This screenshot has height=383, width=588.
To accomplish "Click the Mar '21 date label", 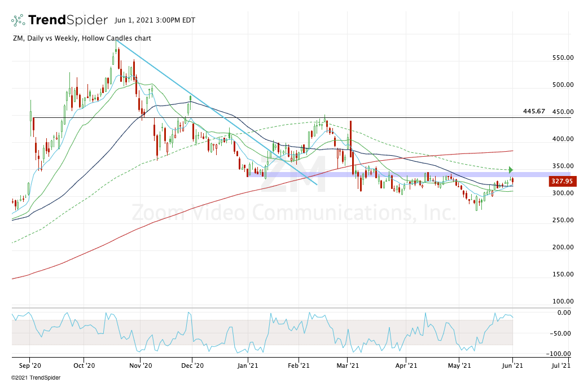I will 348,366.
